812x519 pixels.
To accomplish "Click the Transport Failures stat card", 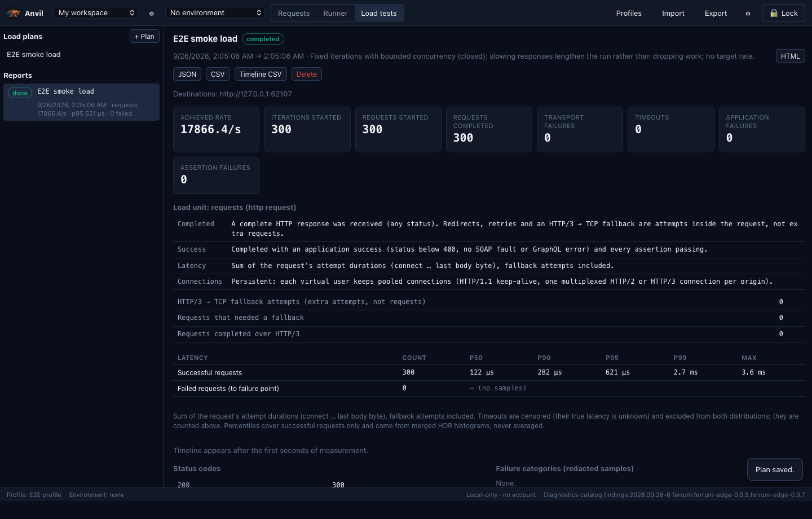I will click(x=580, y=129).
